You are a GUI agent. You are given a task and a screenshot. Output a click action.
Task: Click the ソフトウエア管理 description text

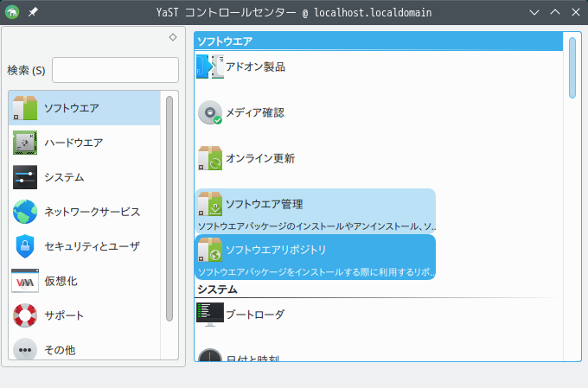[316, 226]
